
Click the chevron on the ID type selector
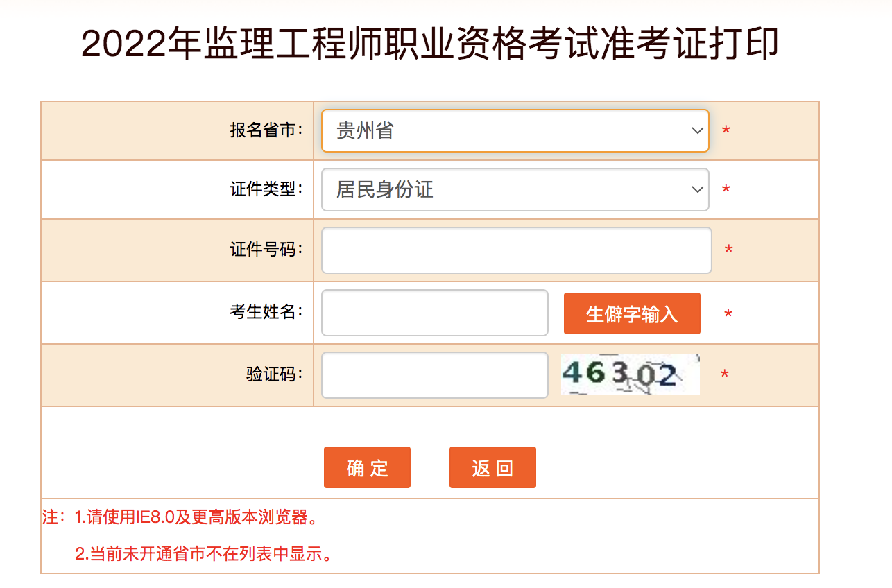tap(696, 189)
